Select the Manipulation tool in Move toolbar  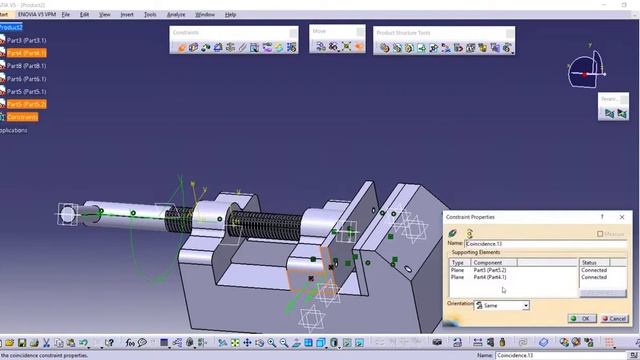click(x=321, y=47)
